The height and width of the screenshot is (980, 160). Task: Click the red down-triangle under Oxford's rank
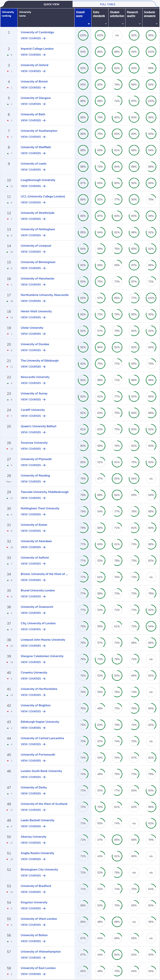point(8,71)
